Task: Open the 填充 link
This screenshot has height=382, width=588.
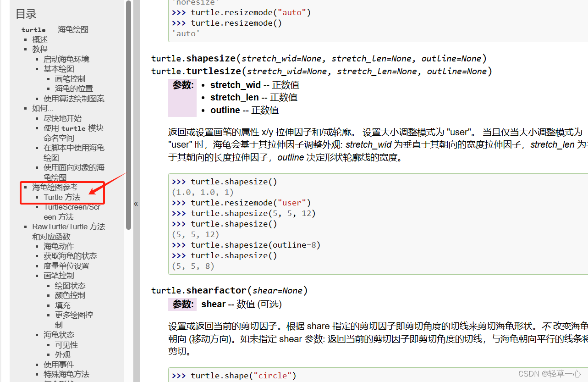Action: 63,305
